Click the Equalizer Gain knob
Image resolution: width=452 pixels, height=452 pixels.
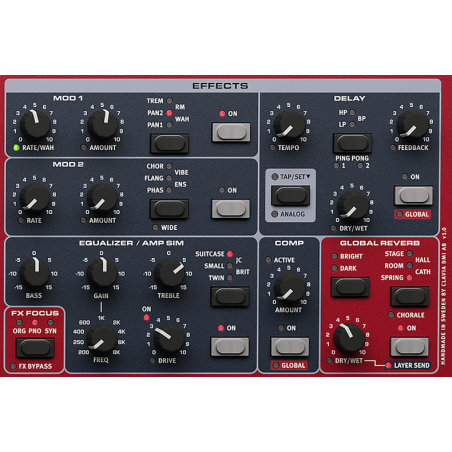point(102,273)
